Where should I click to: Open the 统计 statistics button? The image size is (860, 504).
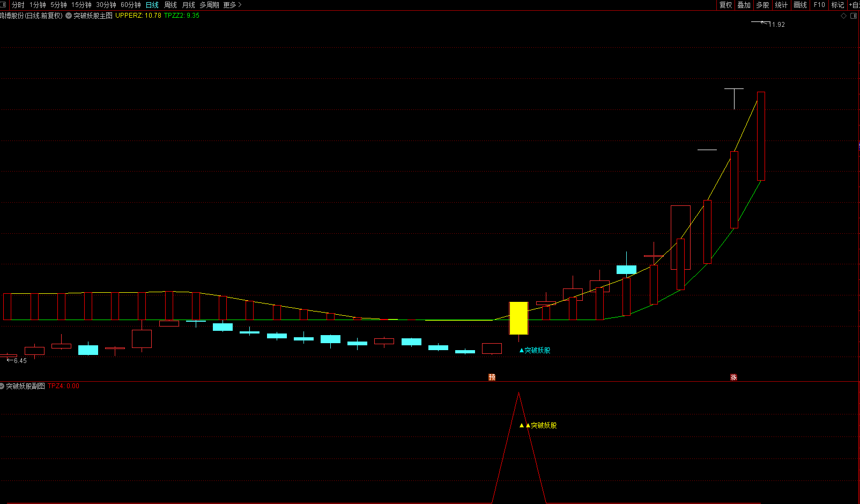point(781,5)
